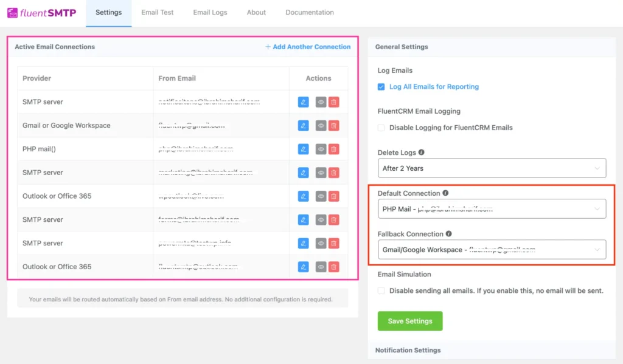View Gmail or Google Workspace connection details
The image size is (623, 364).
(x=321, y=125)
